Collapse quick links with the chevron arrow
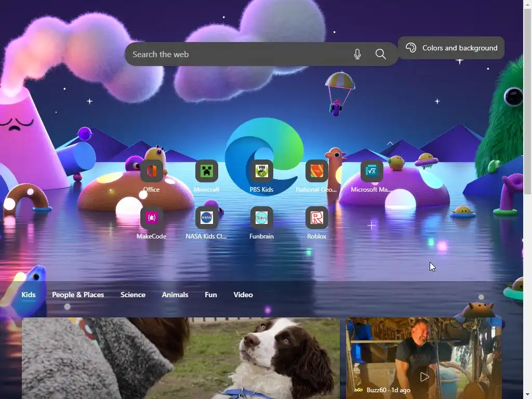The image size is (532, 399). 390,143
